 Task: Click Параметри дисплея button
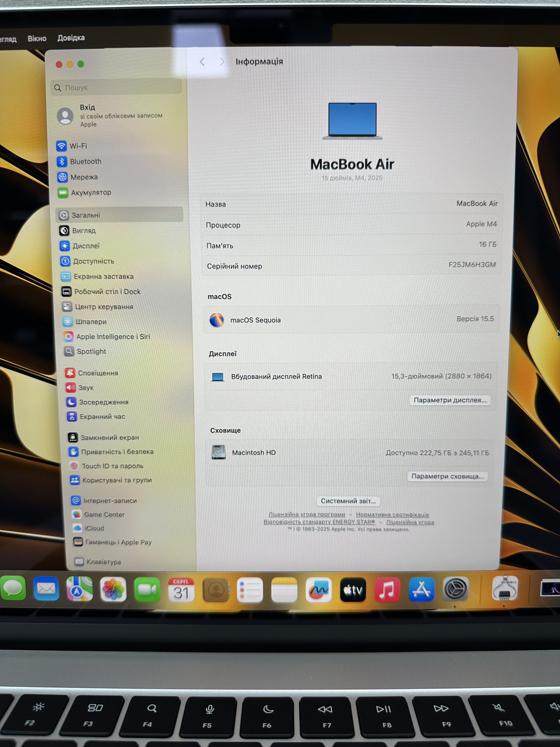(x=450, y=400)
